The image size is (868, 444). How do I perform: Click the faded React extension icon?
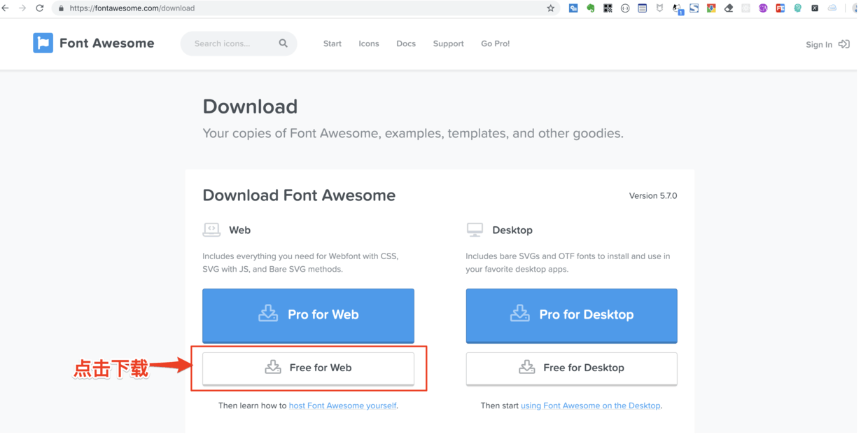click(x=745, y=8)
